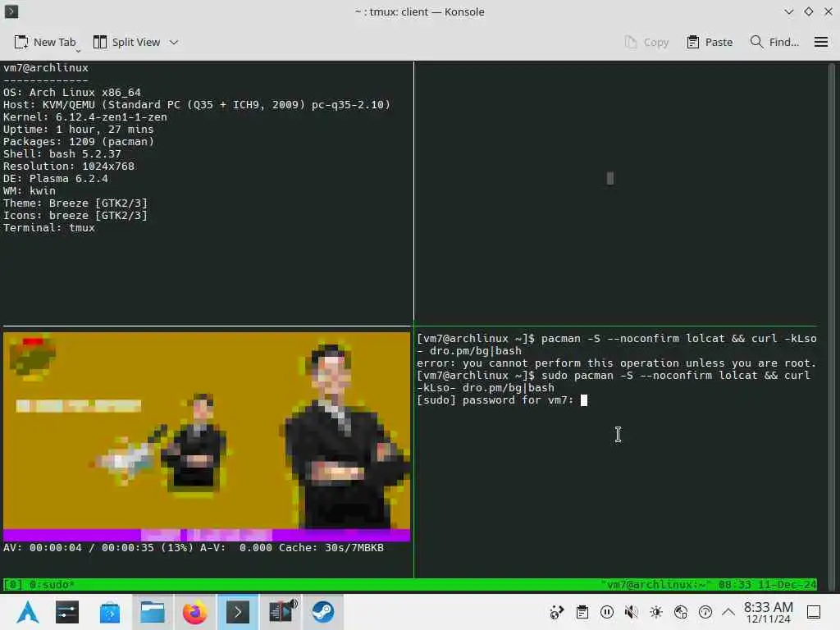
Task: Click the tmux window '0:sudo*' label
Action: (x=52, y=584)
